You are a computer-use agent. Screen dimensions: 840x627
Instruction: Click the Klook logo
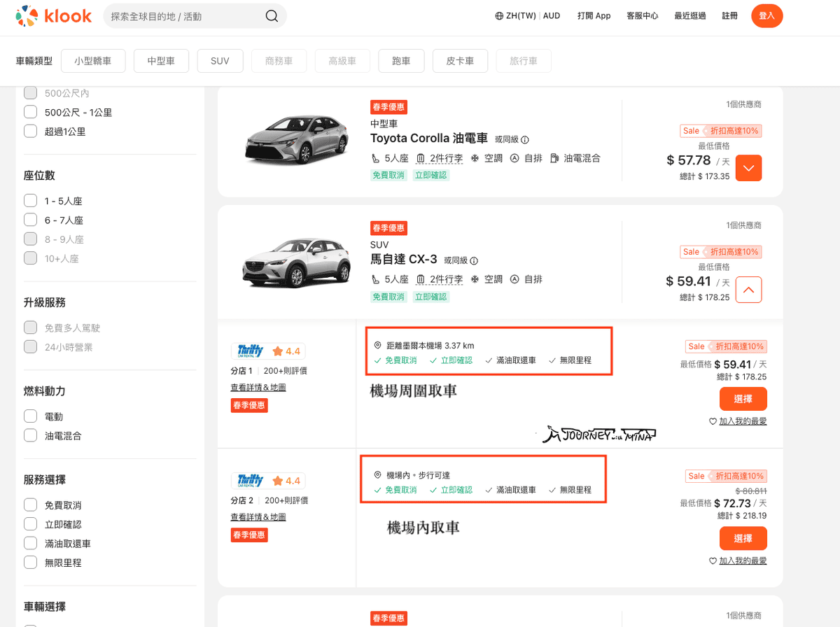(x=54, y=15)
